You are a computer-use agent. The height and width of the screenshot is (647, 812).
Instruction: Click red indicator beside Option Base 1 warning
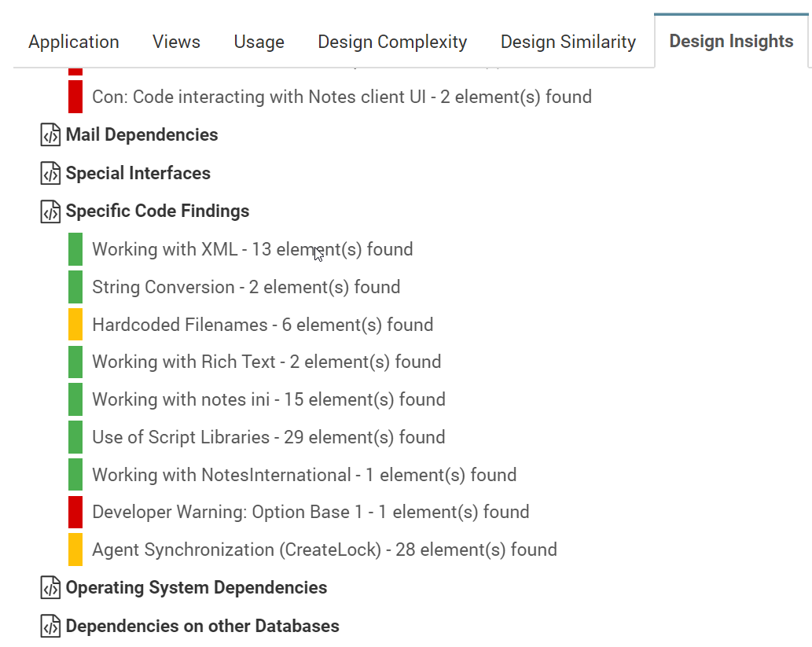click(x=75, y=513)
